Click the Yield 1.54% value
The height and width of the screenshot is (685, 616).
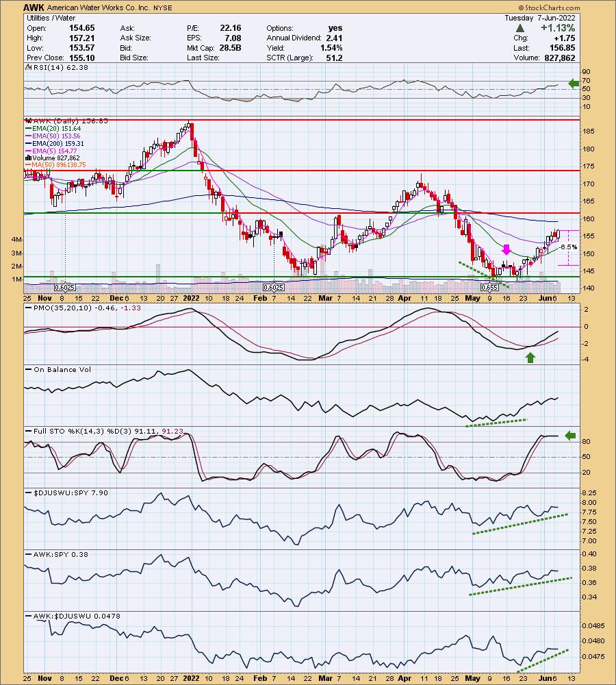331,48
